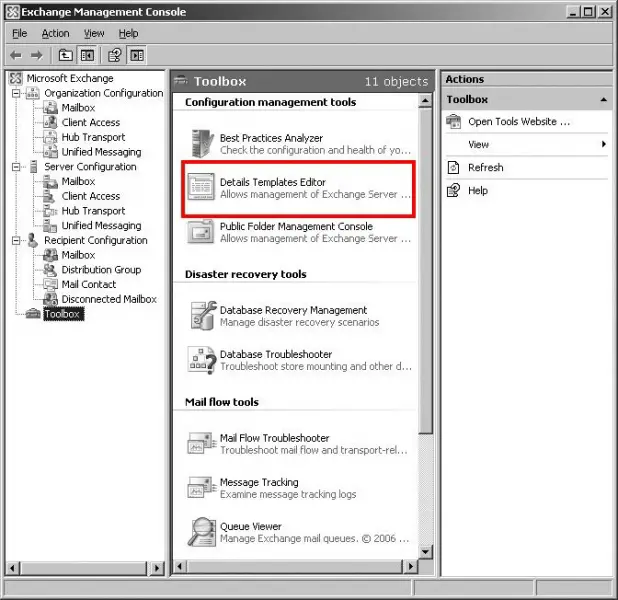The height and width of the screenshot is (600, 618).
Task: Click the Message Tracking icon
Action: [x=202, y=487]
